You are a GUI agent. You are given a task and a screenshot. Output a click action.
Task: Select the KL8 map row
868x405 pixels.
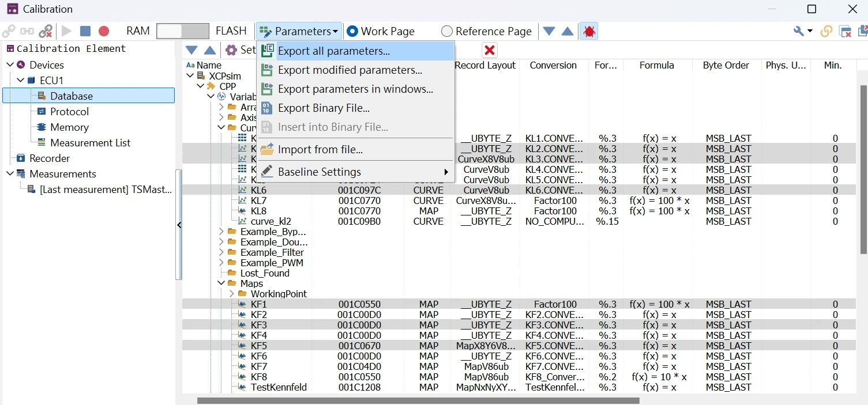tap(519, 211)
